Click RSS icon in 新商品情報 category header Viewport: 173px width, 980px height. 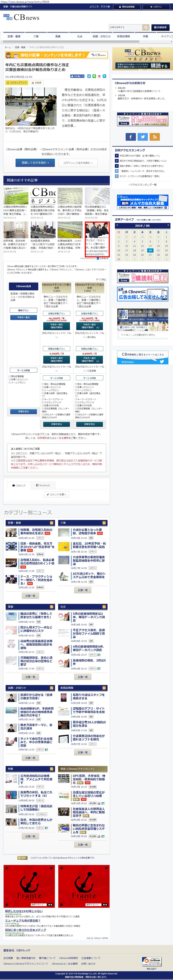tap(104, 688)
